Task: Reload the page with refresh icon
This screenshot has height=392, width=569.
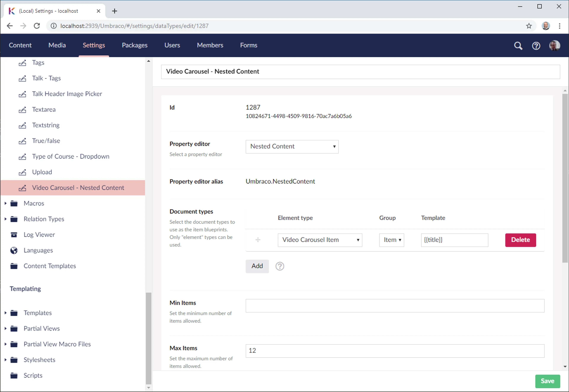Action: (37, 26)
